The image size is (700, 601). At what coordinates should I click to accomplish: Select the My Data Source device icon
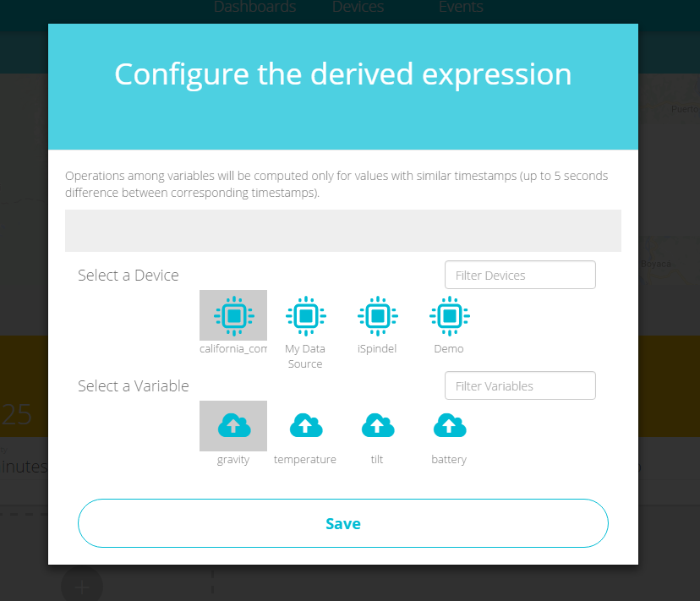point(305,316)
